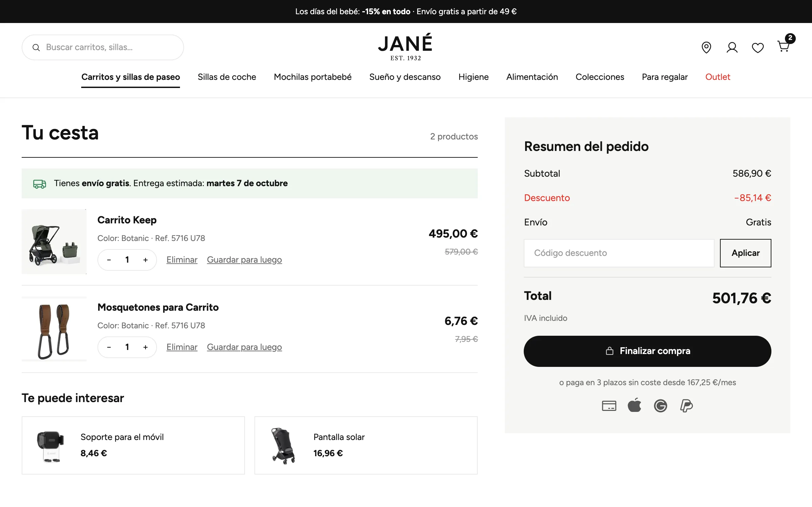
Task: Select the PayPal payment icon
Action: [686, 405]
